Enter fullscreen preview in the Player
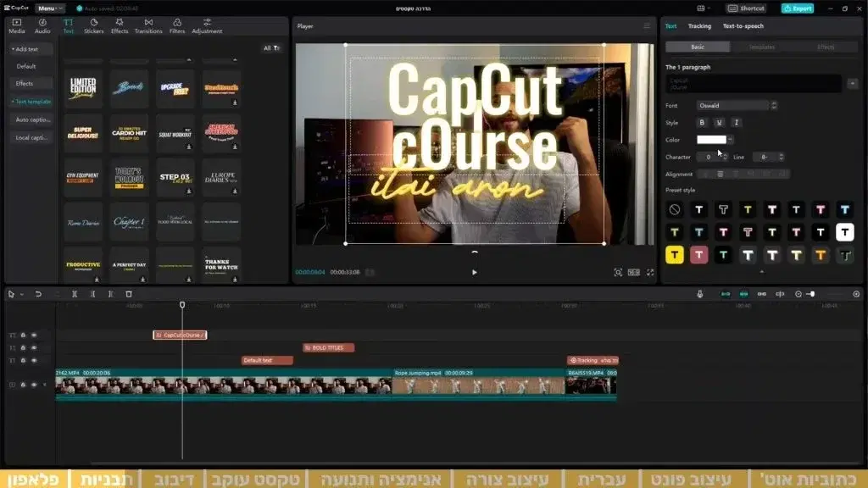The image size is (868, 488). pyautogui.click(x=650, y=272)
